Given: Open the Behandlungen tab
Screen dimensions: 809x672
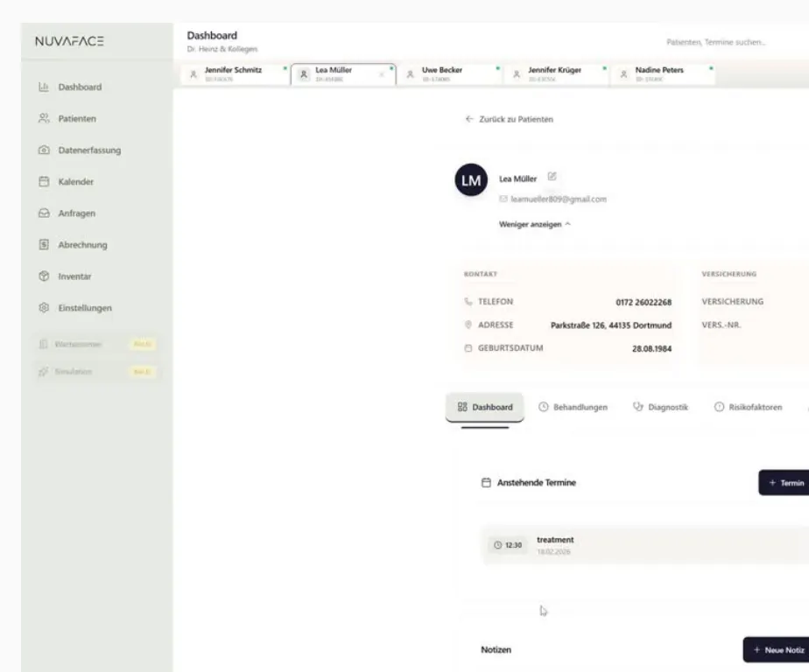Looking at the screenshot, I should [573, 408].
